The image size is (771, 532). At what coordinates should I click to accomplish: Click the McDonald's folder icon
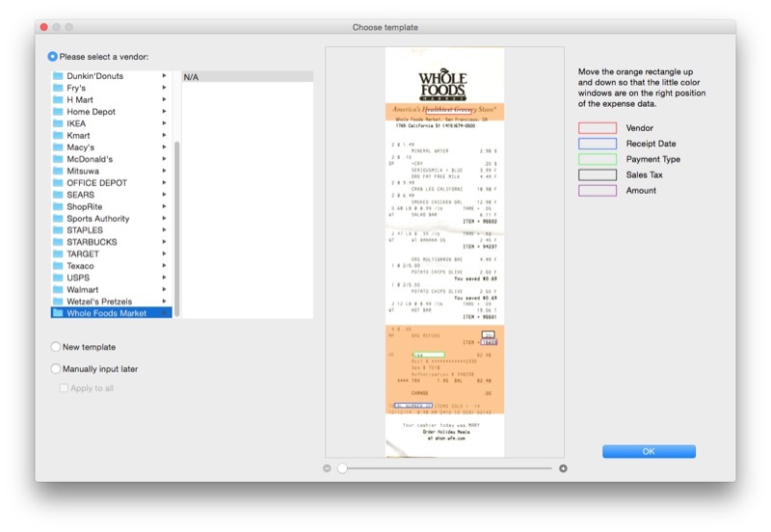[x=58, y=159]
